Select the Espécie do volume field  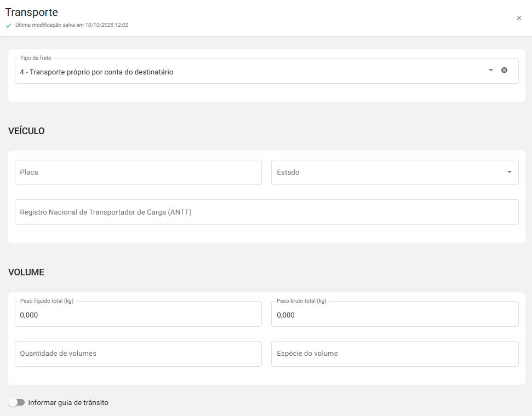pyautogui.click(x=394, y=354)
